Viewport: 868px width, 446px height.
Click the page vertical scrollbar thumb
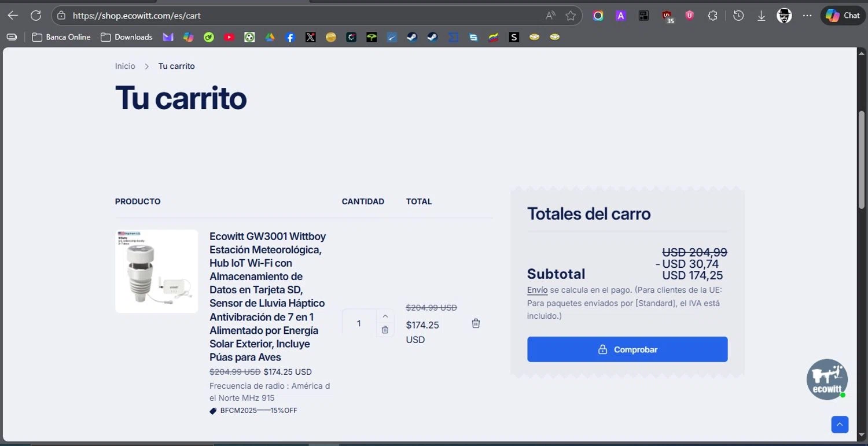[x=862, y=159]
